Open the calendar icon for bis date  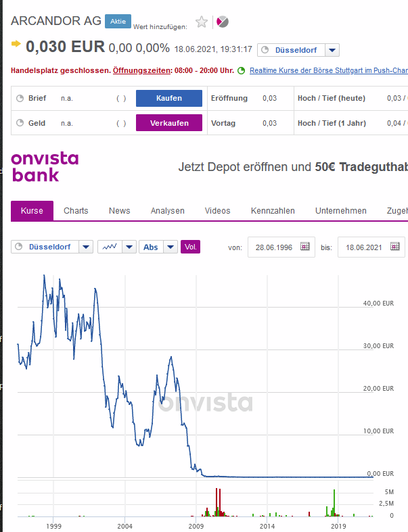click(394, 246)
